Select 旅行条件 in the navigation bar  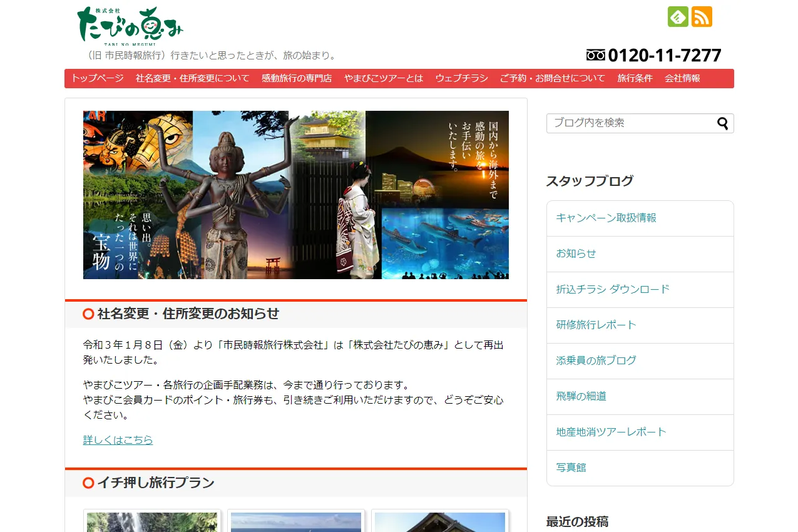pos(635,78)
